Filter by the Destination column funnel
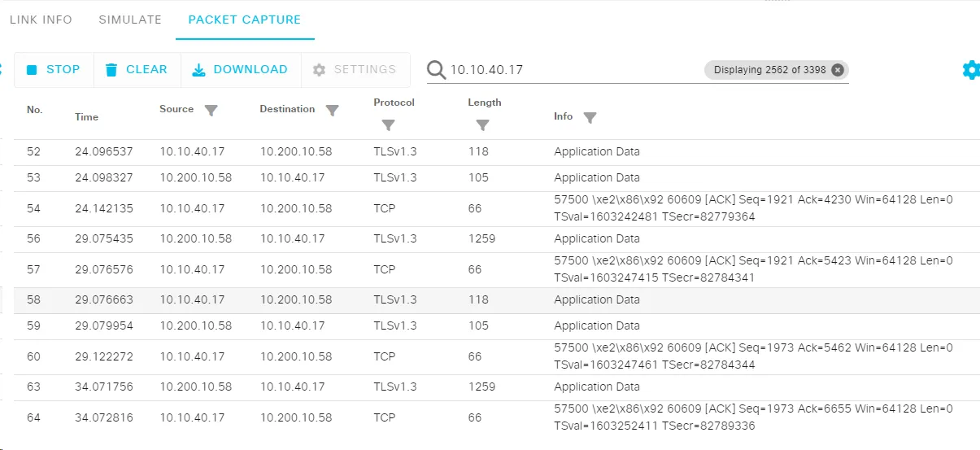Screen dimensions: 980x450 click(x=332, y=110)
